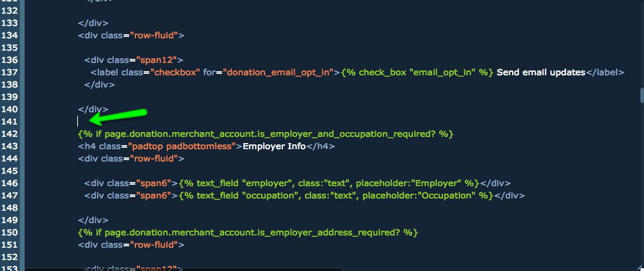Image resolution: width=644 pixels, height=271 pixels.
Task: Click line number 133 in the gutter
Action: point(10,23)
